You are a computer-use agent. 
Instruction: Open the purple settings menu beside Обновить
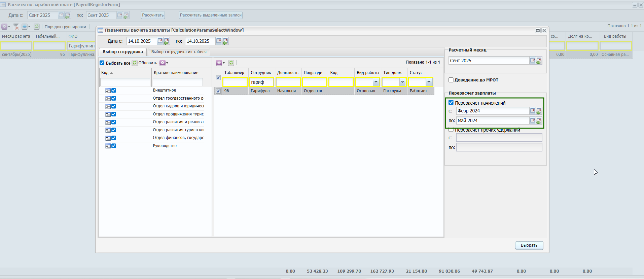164,63
